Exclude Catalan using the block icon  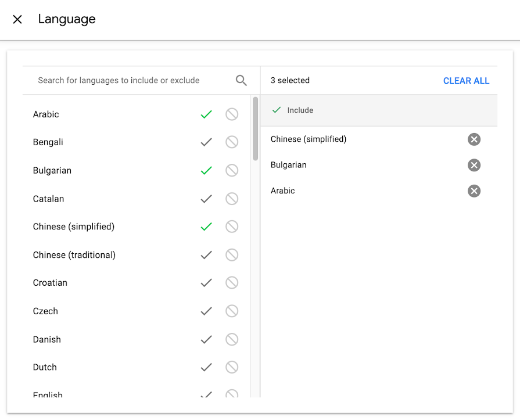tap(232, 199)
